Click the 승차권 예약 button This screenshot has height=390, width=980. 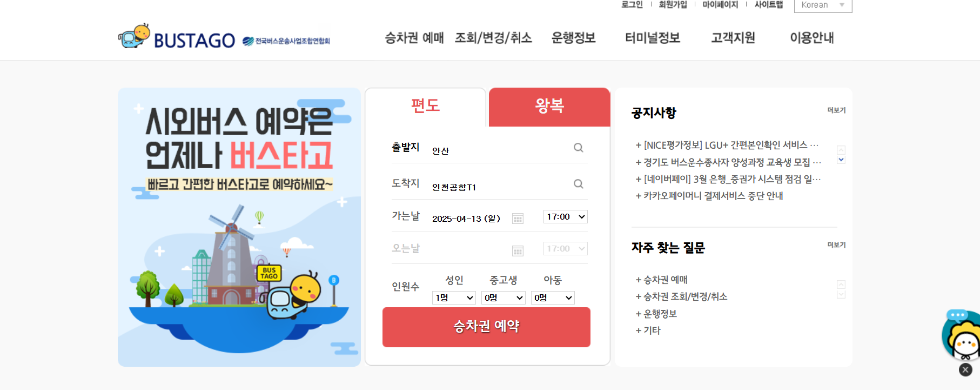tap(486, 327)
